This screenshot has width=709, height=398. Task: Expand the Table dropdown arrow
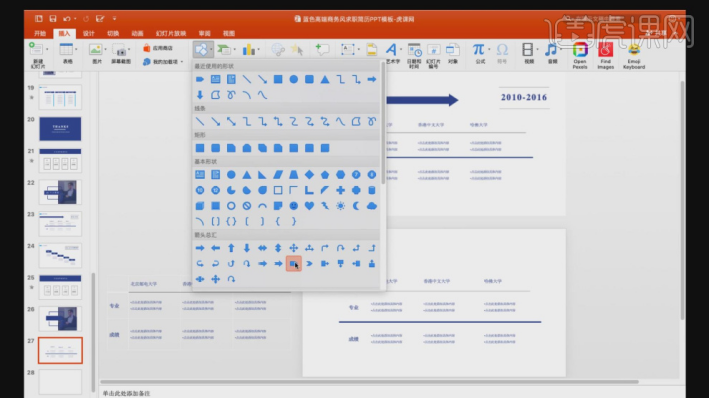(x=76, y=49)
